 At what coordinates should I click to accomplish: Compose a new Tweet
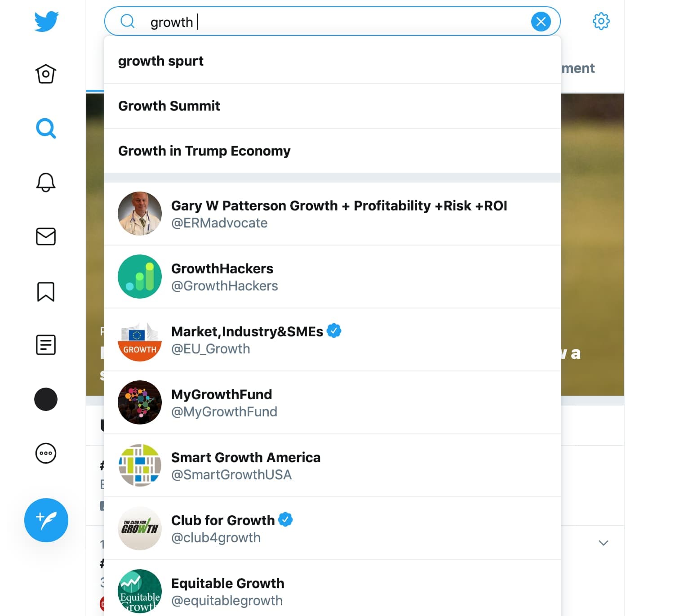pos(46,520)
